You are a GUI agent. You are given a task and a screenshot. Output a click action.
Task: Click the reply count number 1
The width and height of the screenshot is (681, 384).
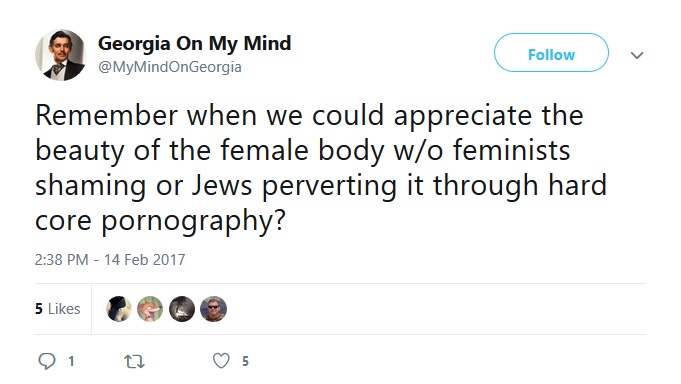(71, 361)
